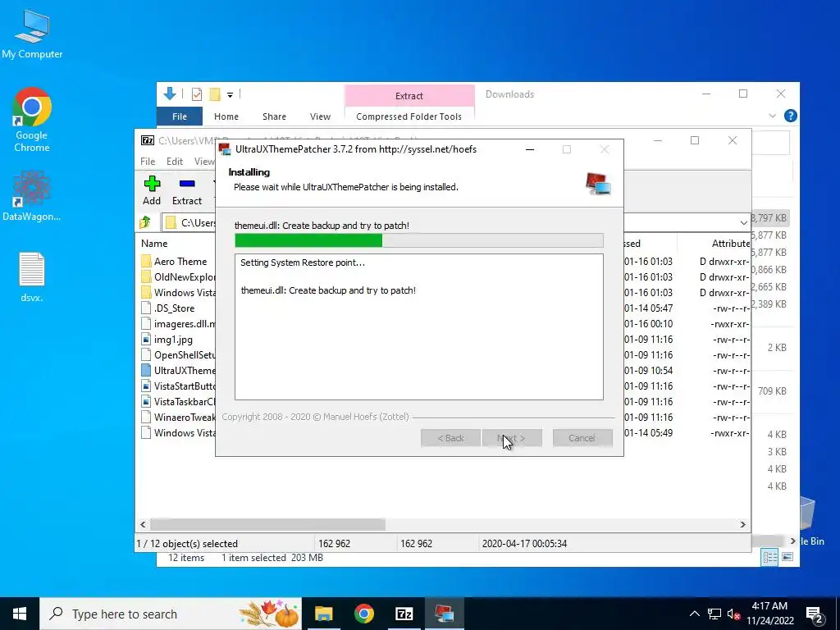Open 7-Zip File menu

point(148,162)
